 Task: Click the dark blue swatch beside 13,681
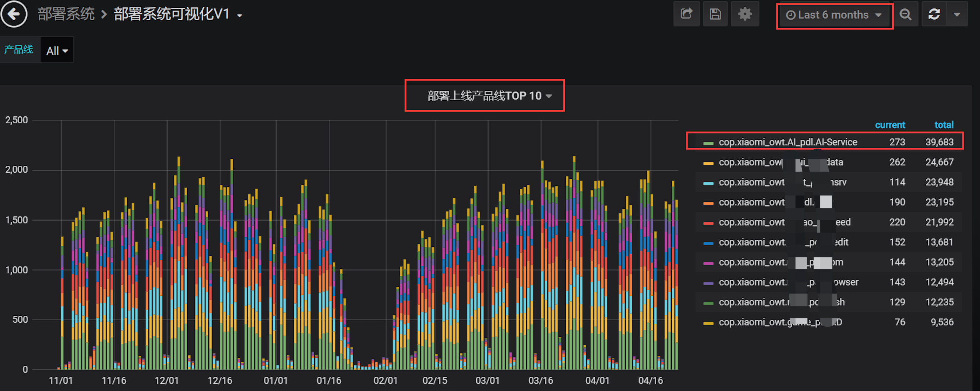(x=708, y=243)
